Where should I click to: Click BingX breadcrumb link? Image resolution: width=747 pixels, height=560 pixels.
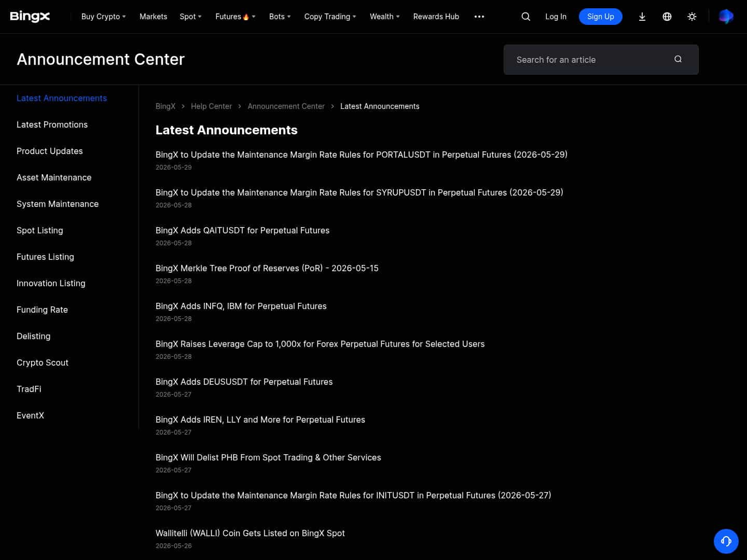click(x=165, y=106)
